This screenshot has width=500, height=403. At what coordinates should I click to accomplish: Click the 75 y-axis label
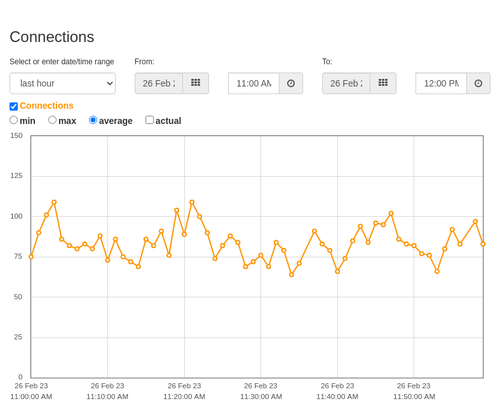pos(18,256)
